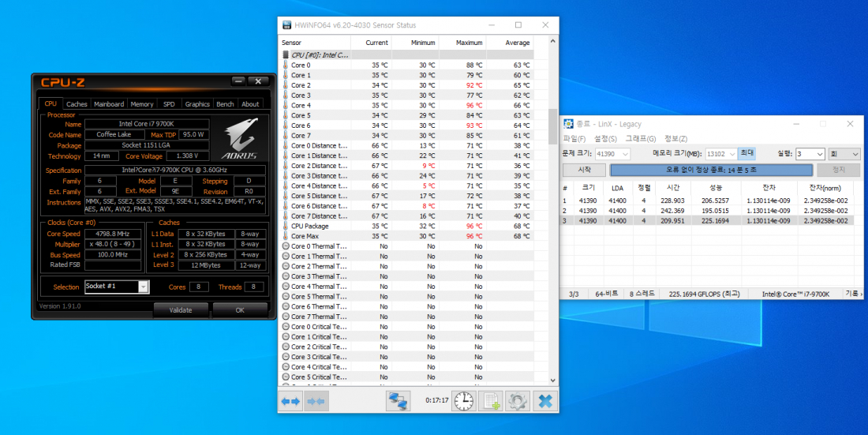Click 최대 max memory button
Screen dimensions: 868x435
coord(746,153)
